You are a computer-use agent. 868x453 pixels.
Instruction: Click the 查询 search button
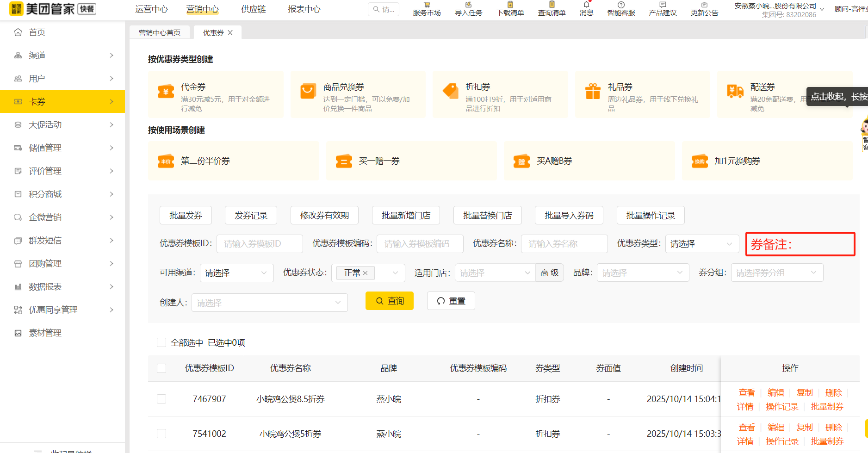click(x=389, y=300)
